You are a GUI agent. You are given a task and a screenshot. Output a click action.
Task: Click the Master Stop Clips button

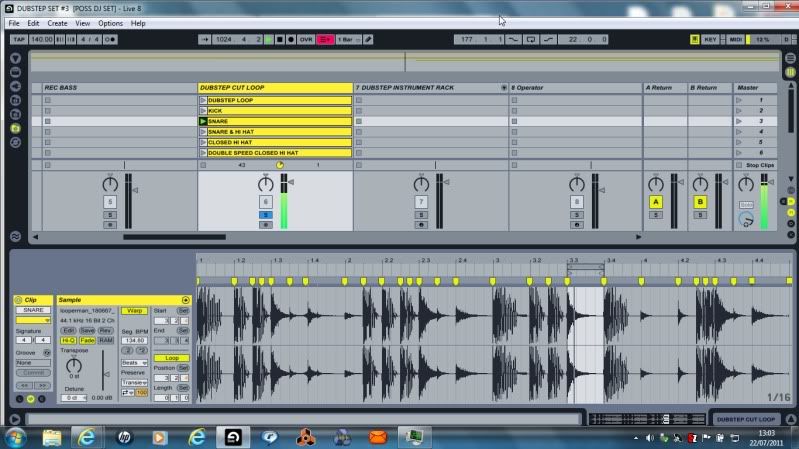pyautogui.click(x=759, y=165)
